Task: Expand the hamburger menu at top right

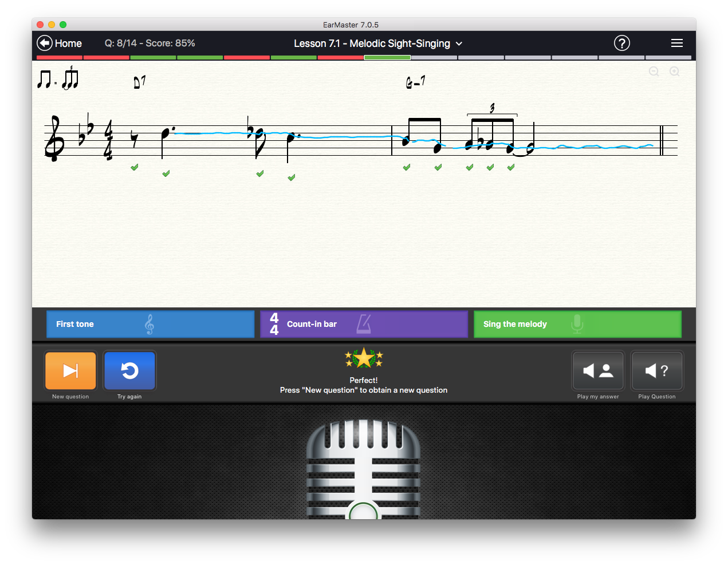Action: 676,43
